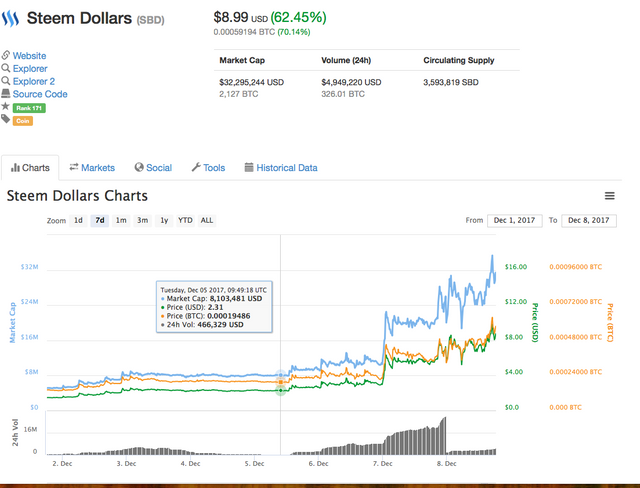640x488 pixels.
Task: Click the Volume (24h) column header
Action: click(x=346, y=60)
